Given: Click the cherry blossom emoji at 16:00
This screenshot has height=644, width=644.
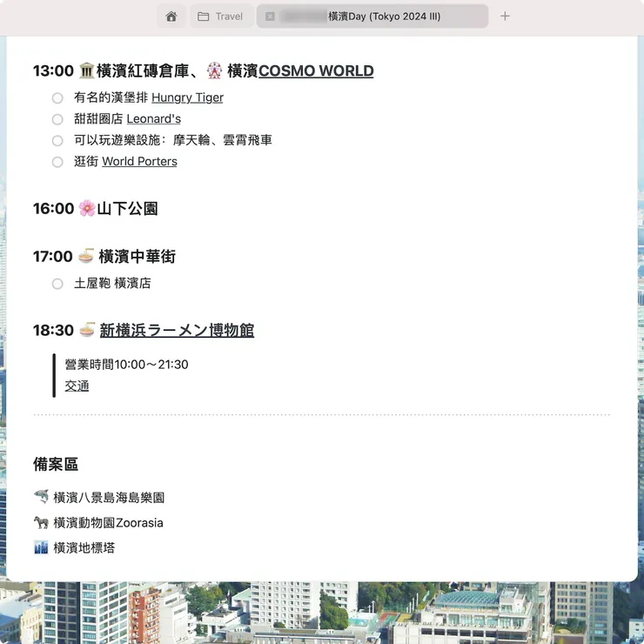Looking at the screenshot, I should 87,208.
